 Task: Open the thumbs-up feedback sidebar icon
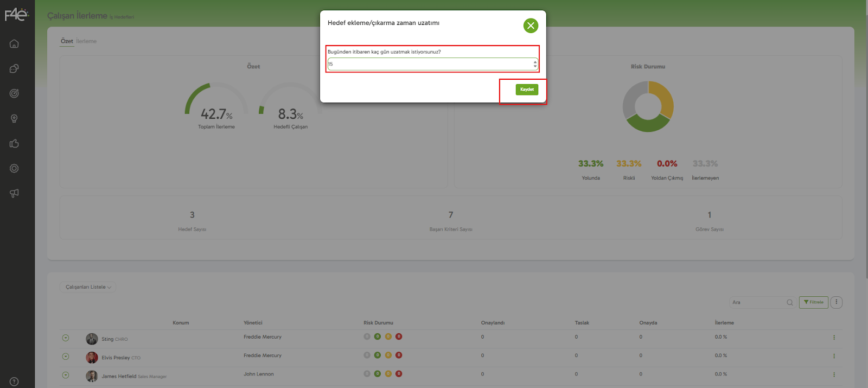14,144
